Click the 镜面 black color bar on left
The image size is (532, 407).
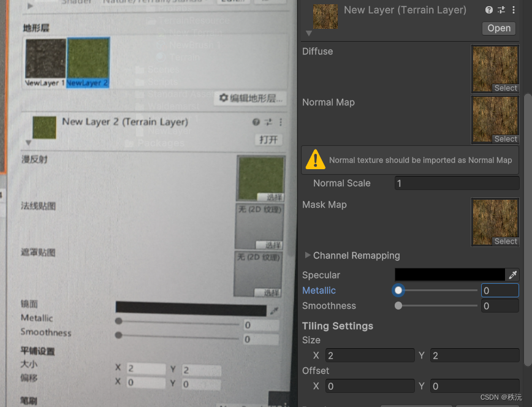point(191,308)
